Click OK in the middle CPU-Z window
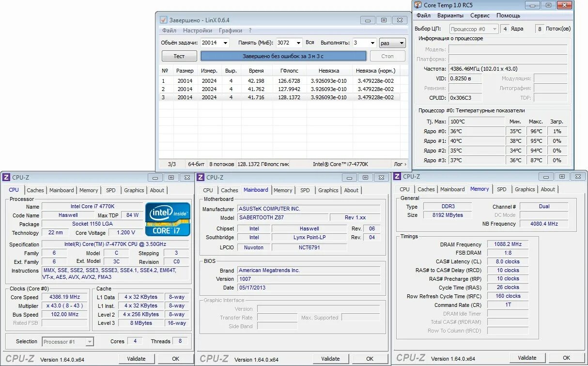Image resolution: width=588 pixels, height=366 pixels. coord(370,359)
